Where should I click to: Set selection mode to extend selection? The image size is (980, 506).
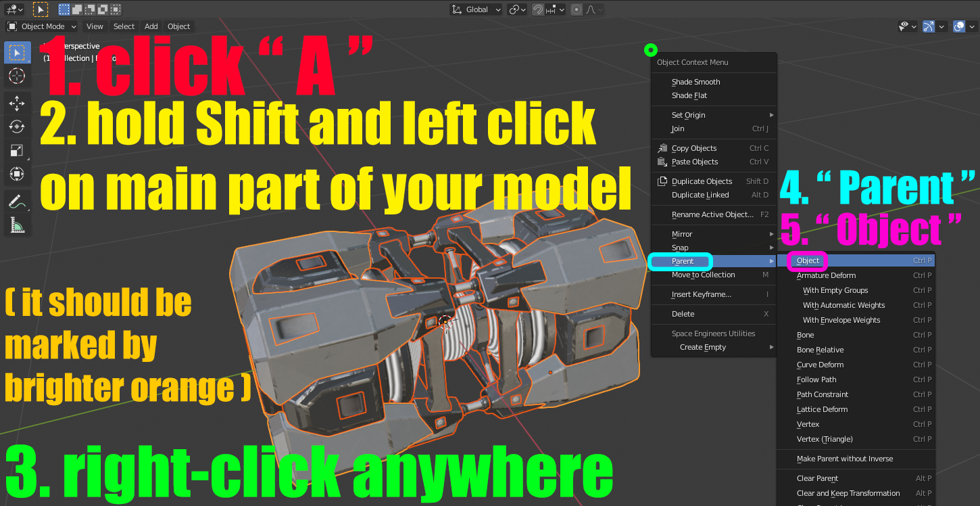click(76, 9)
